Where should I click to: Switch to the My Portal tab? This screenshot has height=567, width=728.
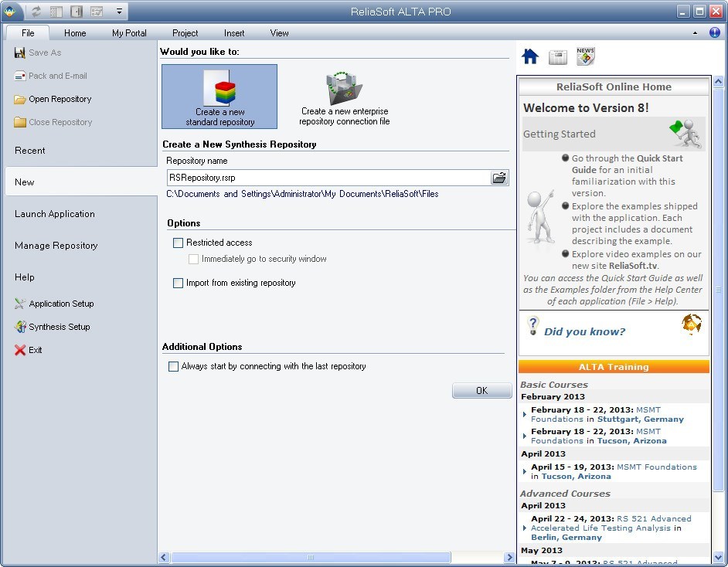pyautogui.click(x=129, y=33)
